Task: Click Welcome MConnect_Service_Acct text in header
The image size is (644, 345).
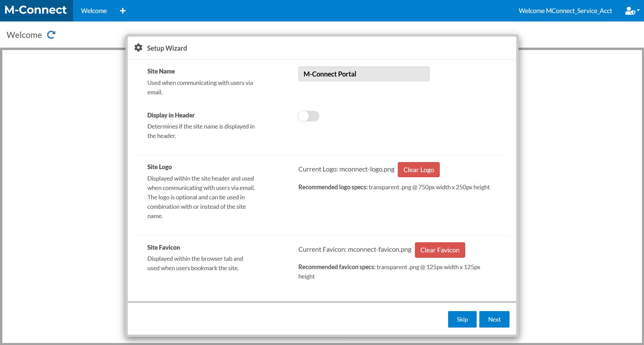Action: click(x=565, y=11)
